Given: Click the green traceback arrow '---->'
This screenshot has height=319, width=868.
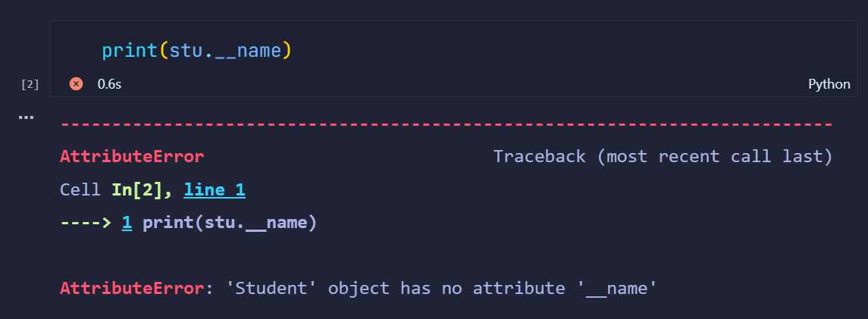Looking at the screenshot, I should coord(86,223).
